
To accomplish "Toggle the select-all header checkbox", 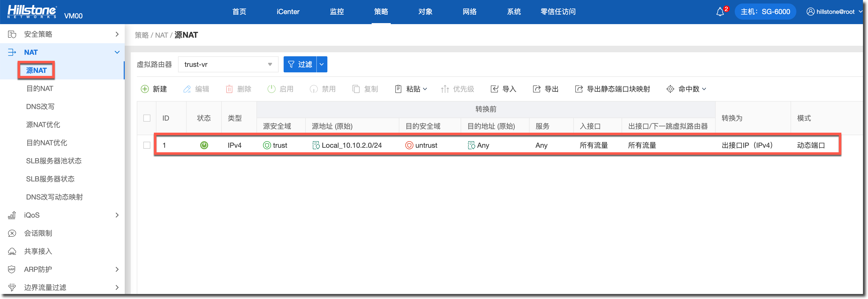I will point(147,118).
